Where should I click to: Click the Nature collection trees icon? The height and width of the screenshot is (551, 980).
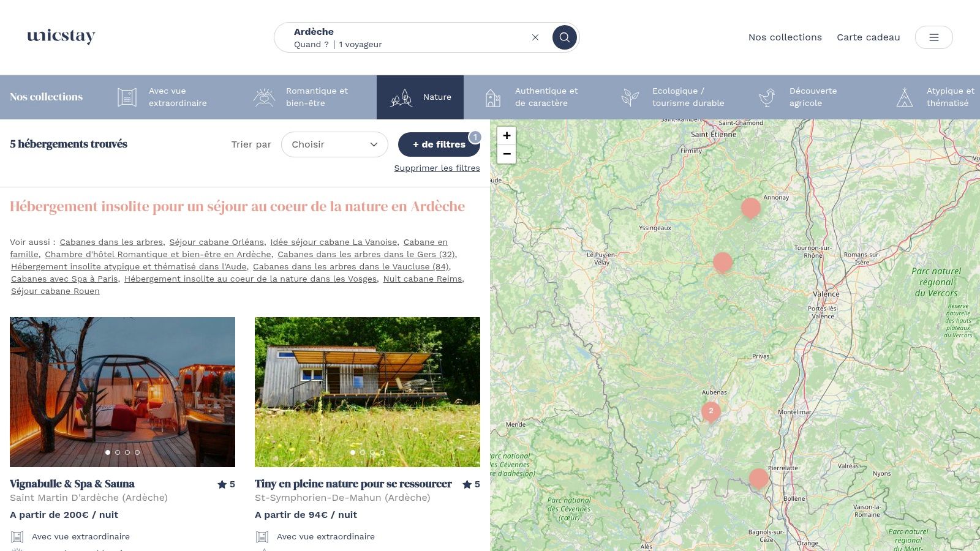pos(401,97)
